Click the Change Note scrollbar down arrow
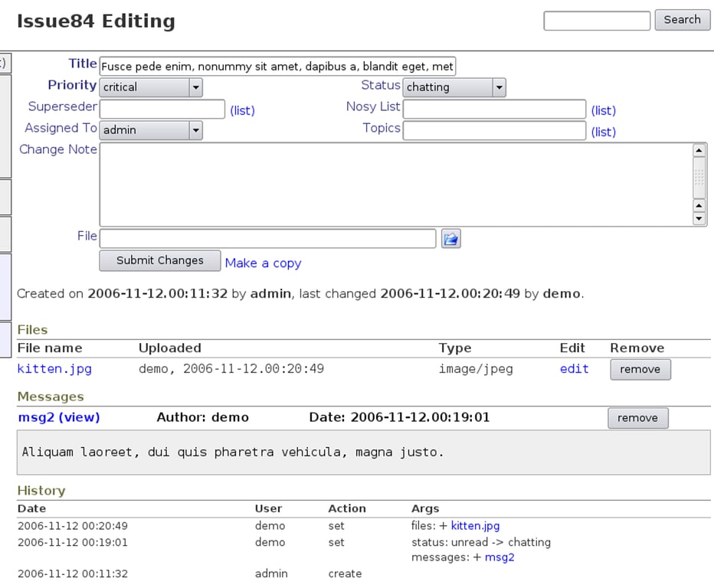 [x=699, y=220]
